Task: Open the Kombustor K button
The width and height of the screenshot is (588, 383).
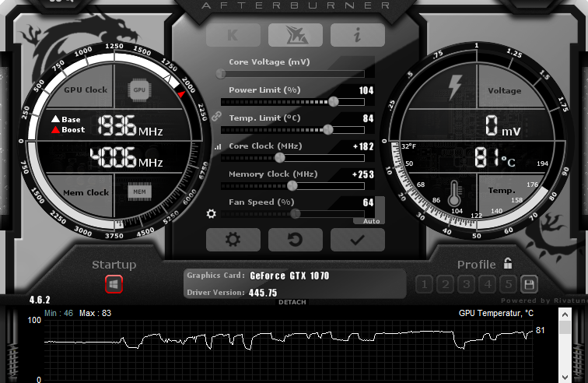Action: (233, 35)
